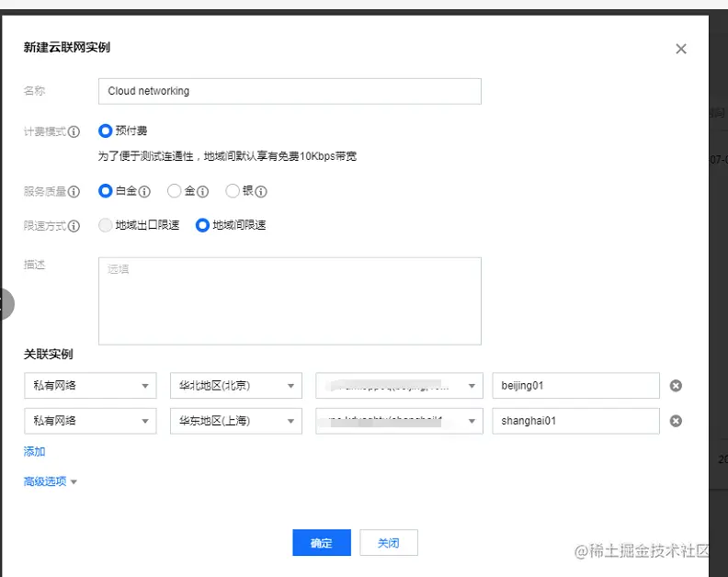Open 华北地区(北京) region dropdown
The image size is (728, 577).
tap(236, 385)
